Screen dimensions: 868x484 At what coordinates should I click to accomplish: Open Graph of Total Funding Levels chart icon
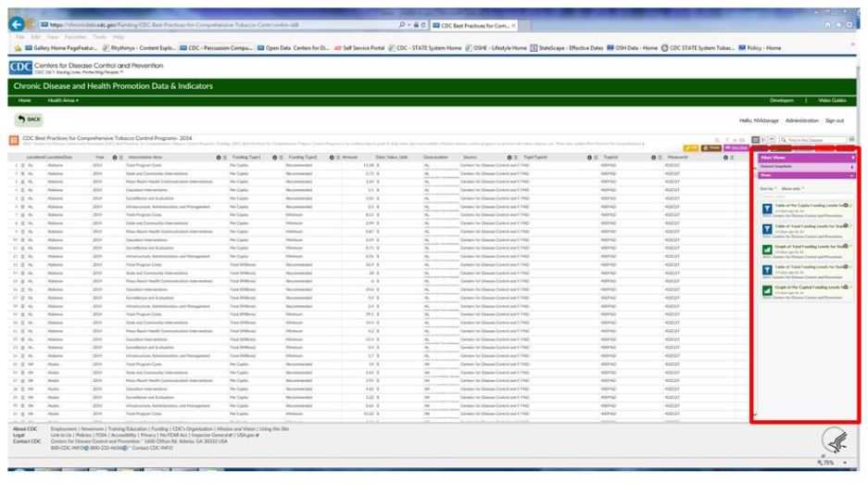(766, 249)
